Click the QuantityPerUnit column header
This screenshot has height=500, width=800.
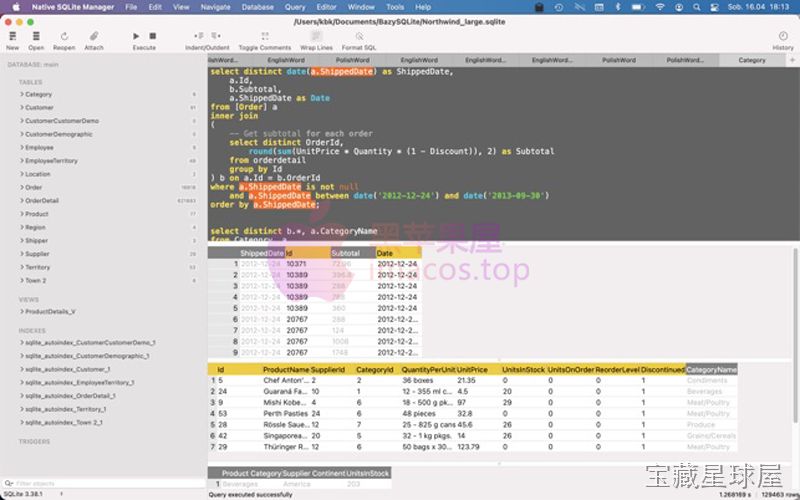coord(428,369)
